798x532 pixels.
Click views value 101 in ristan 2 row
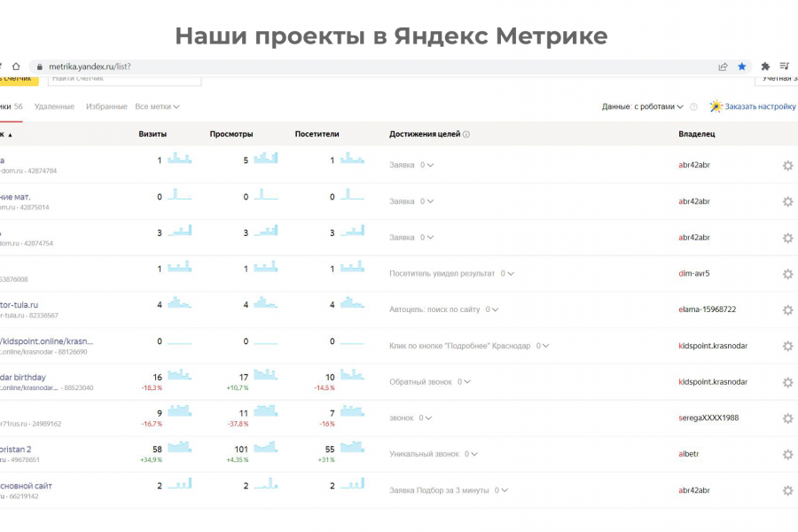tap(241, 450)
